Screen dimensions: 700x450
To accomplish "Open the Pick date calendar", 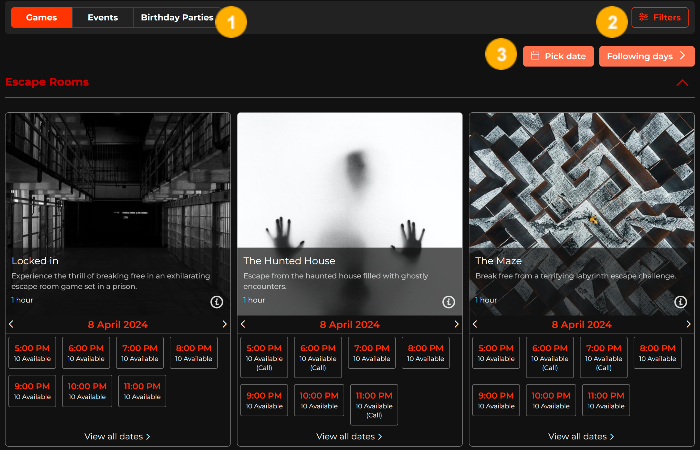I will (x=559, y=56).
